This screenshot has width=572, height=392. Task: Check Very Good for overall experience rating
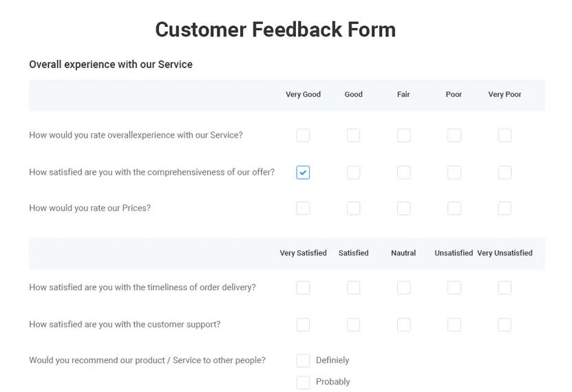(303, 135)
